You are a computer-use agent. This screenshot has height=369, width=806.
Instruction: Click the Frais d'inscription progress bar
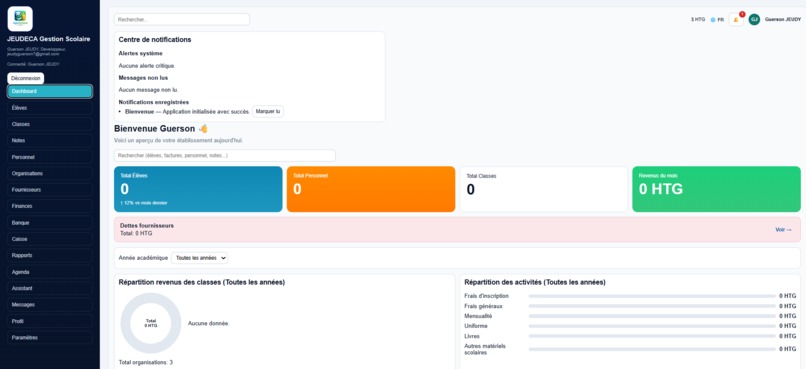pos(652,296)
